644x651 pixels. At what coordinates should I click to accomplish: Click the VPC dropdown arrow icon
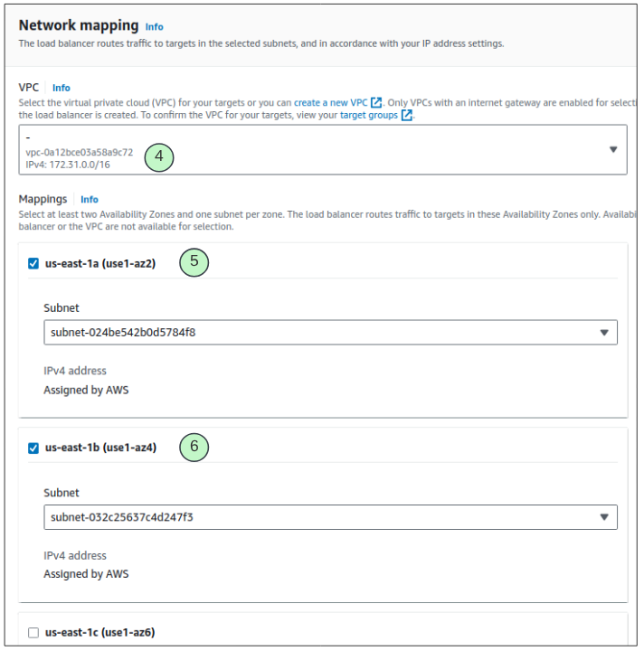(x=612, y=149)
